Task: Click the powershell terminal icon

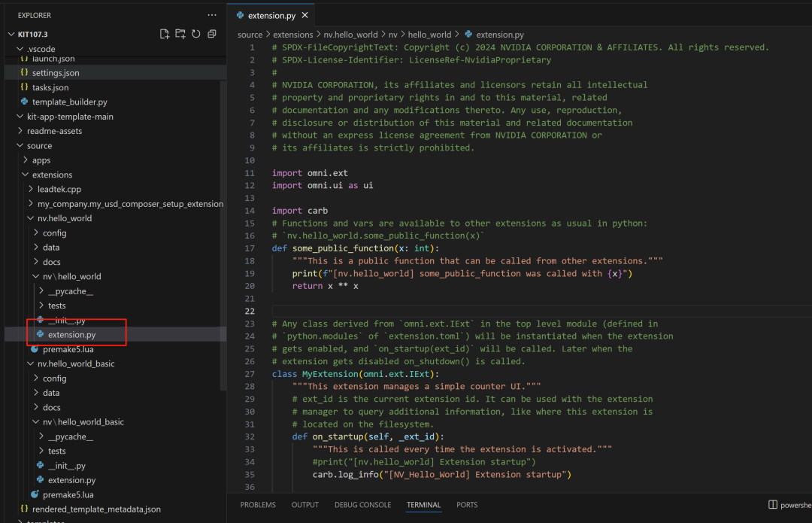Action: pyautogui.click(x=773, y=505)
